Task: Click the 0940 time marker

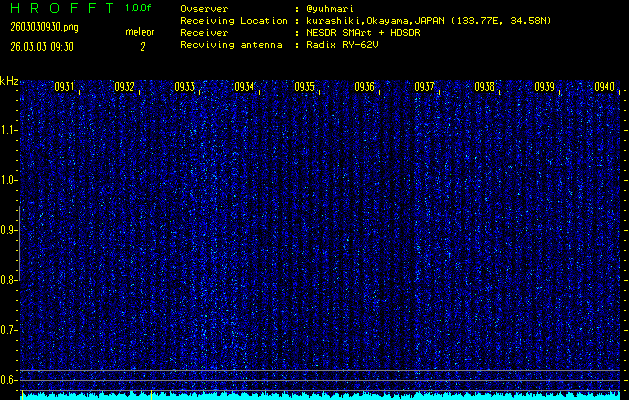Action: pos(604,87)
